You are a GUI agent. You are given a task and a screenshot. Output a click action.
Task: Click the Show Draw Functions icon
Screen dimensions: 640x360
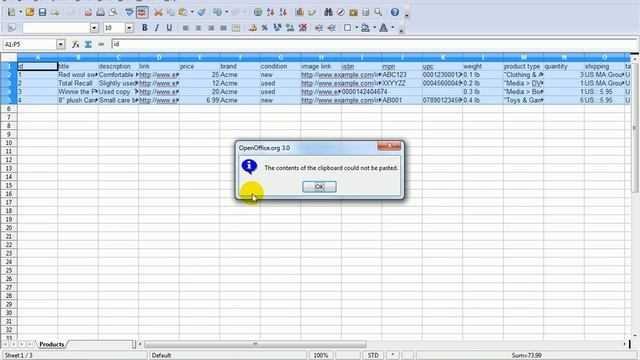pyautogui.click(x=312, y=12)
